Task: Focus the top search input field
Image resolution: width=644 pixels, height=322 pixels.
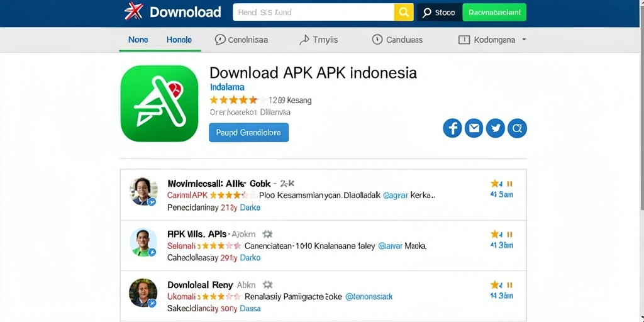Action: pyautogui.click(x=313, y=13)
